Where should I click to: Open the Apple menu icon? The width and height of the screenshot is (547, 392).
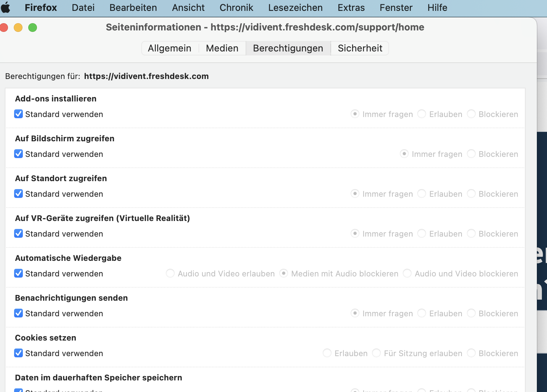(5, 7)
